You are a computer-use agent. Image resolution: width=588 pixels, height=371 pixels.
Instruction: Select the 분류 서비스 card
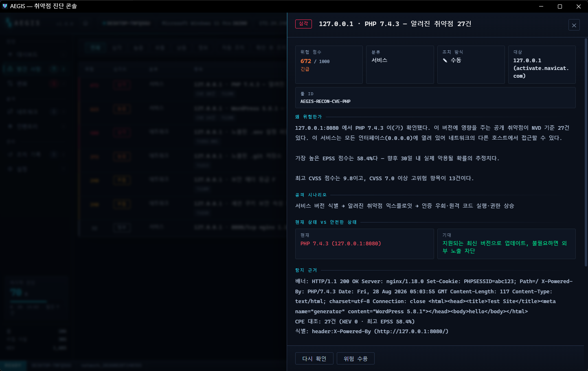(x=400, y=65)
